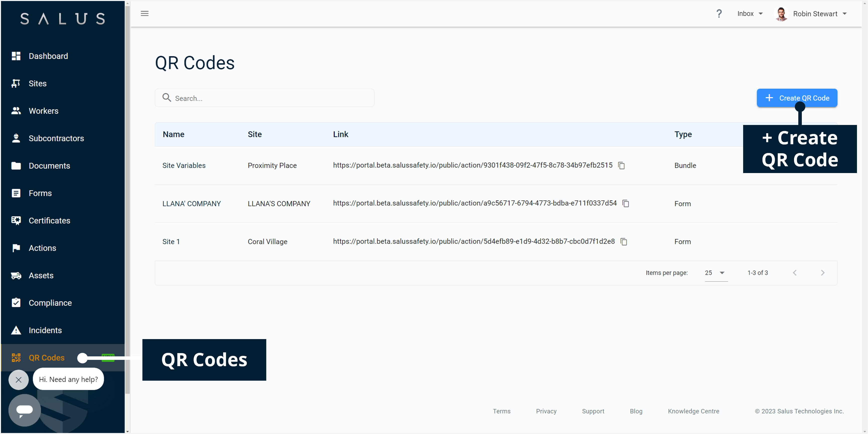The width and height of the screenshot is (868, 434).
Task: Go to next page arrow
Action: point(823,273)
